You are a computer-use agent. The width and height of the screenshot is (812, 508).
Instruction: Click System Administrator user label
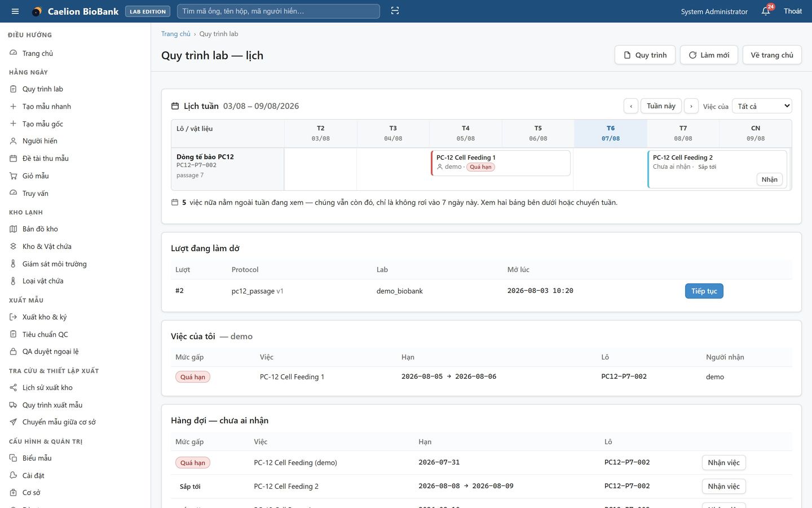pyautogui.click(x=714, y=11)
